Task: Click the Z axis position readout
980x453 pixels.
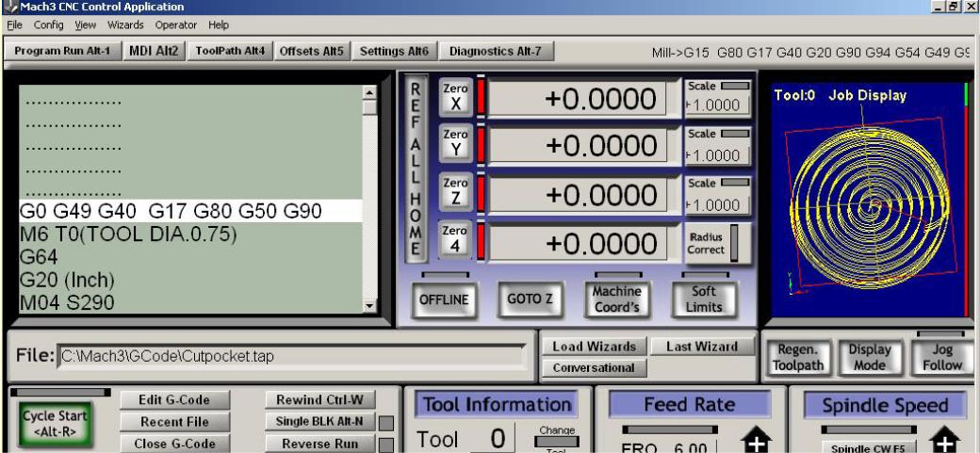Action: (x=577, y=195)
